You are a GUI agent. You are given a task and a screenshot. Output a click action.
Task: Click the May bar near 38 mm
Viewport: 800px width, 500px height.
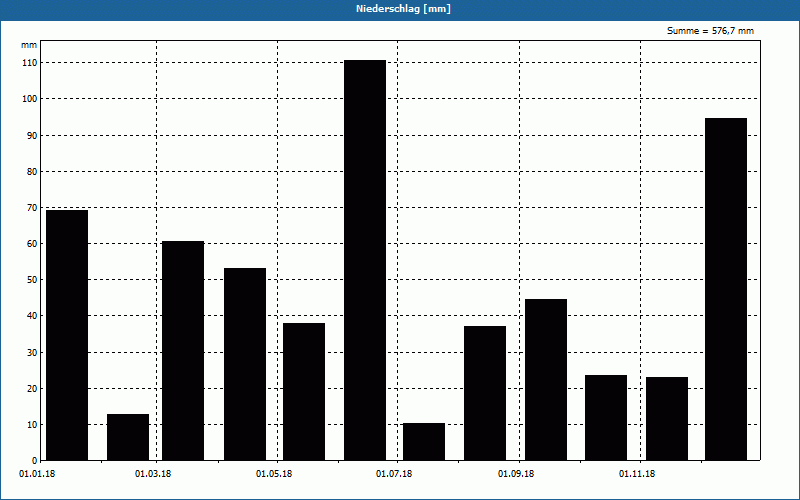click(304, 392)
